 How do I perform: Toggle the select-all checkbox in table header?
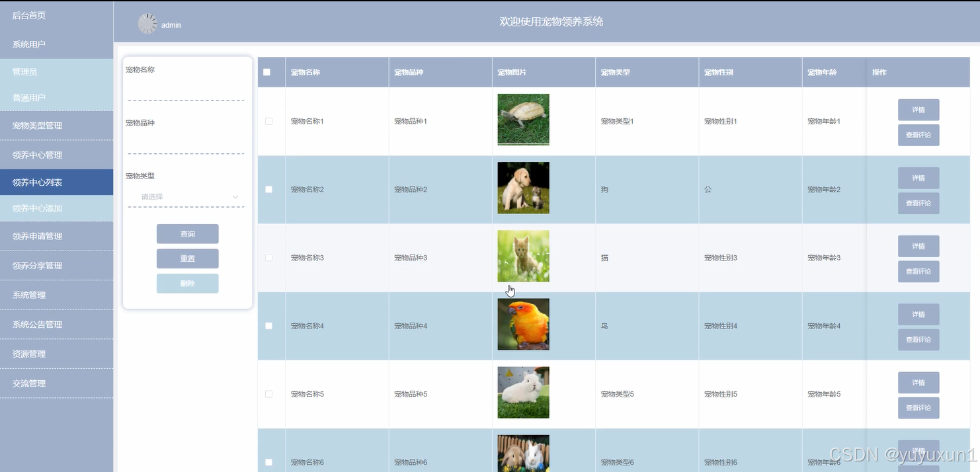click(x=266, y=72)
